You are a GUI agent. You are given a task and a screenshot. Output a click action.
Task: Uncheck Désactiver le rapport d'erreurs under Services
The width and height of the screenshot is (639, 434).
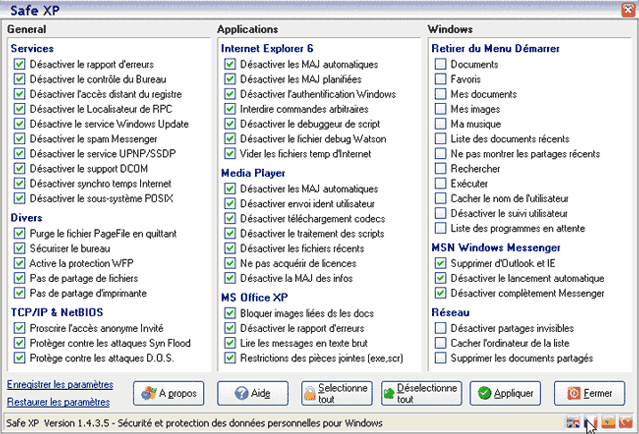pyautogui.click(x=19, y=64)
